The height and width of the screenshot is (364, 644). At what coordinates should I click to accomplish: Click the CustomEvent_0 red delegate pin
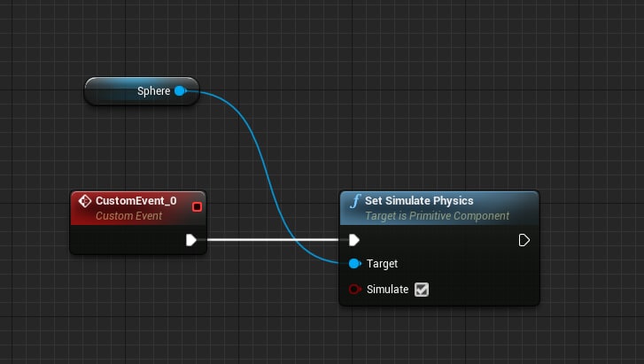coord(198,206)
